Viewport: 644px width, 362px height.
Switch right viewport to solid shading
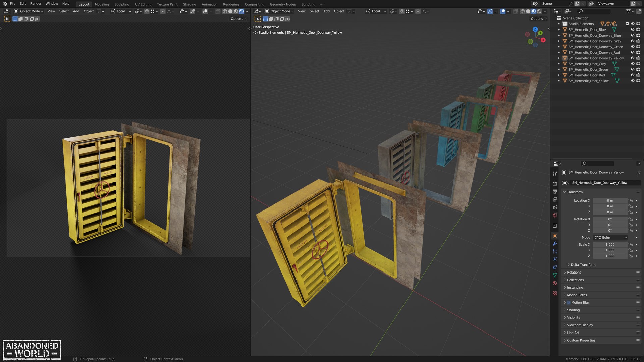click(528, 11)
